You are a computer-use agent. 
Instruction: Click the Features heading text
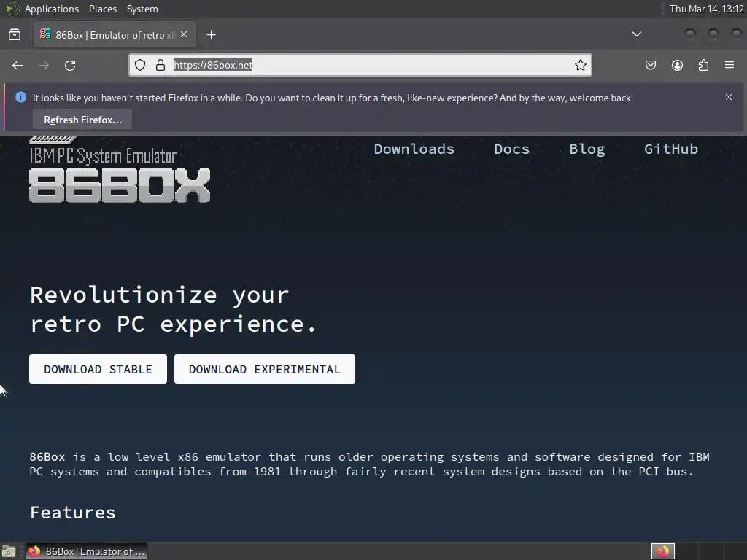(x=73, y=513)
